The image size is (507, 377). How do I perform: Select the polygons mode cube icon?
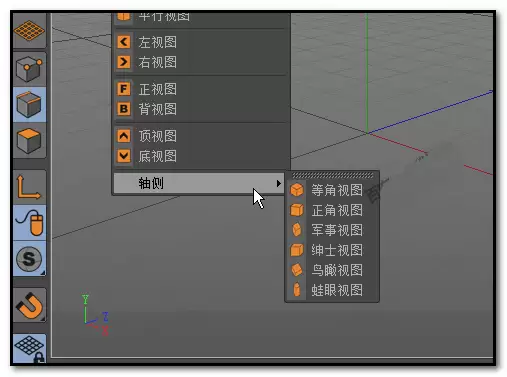click(x=29, y=141)
